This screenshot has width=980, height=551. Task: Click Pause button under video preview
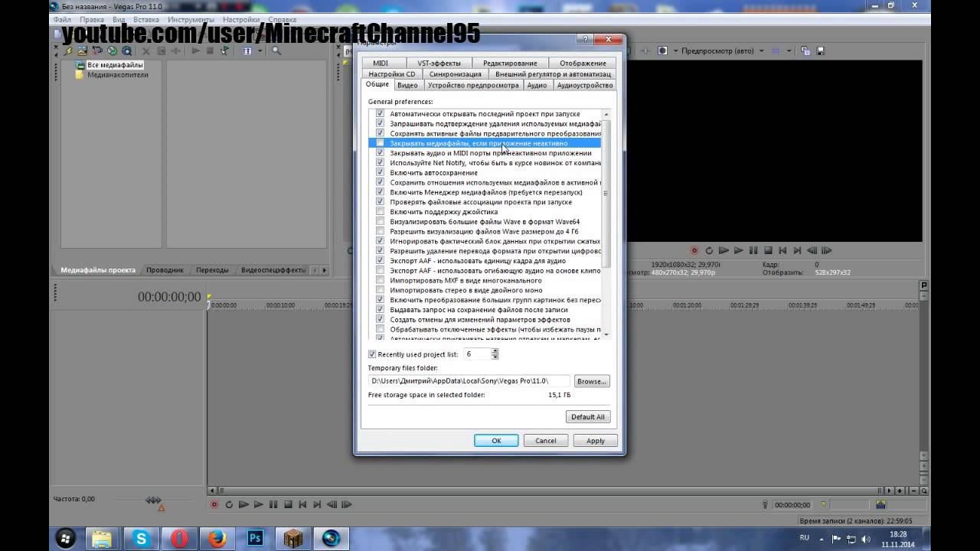753,250
